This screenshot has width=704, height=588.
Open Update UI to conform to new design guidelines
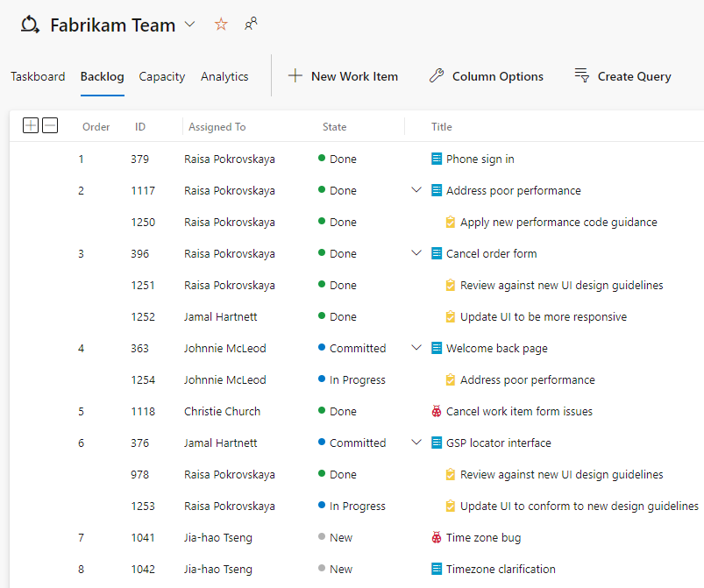[x=580, y=507]
